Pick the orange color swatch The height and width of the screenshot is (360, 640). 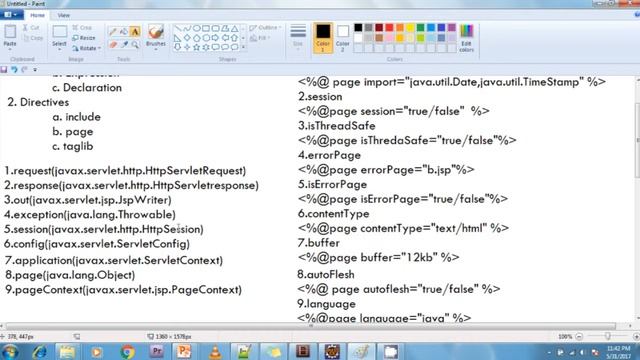click(400, 27)
